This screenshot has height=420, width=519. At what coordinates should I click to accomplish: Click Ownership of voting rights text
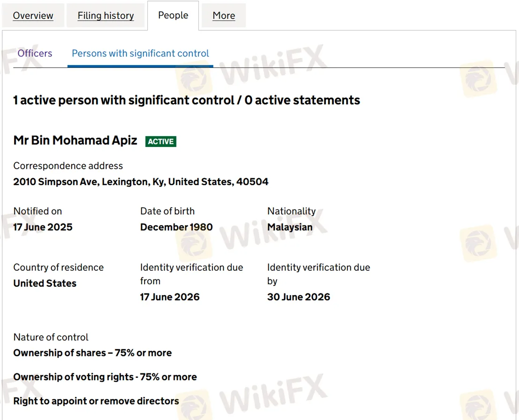coord(105,377)
